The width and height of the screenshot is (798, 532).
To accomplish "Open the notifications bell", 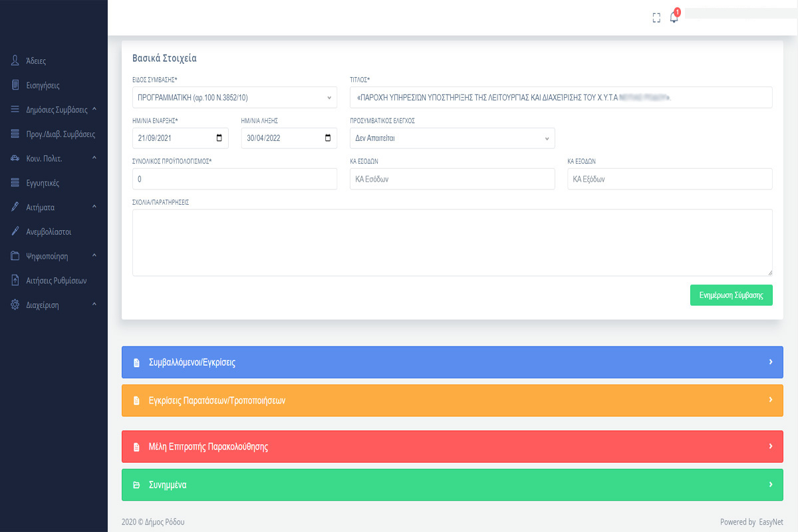I will click(674, 17).
